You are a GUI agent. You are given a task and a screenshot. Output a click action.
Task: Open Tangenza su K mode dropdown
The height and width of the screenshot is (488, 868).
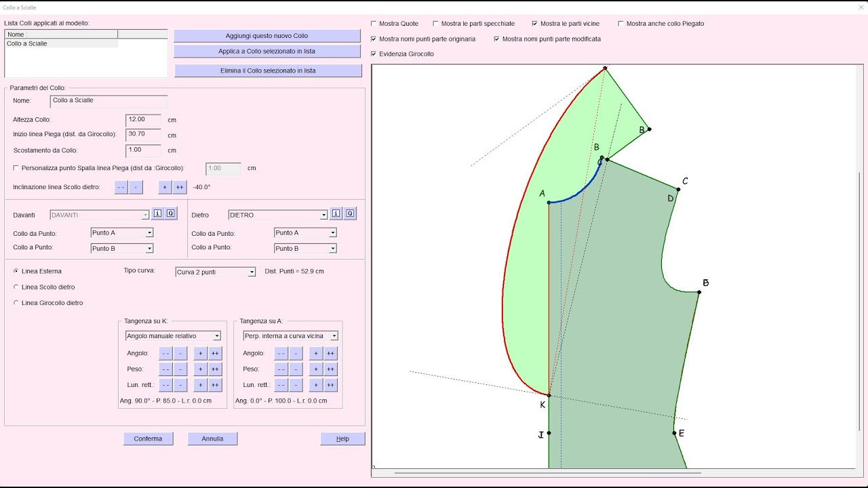point(173,335)
